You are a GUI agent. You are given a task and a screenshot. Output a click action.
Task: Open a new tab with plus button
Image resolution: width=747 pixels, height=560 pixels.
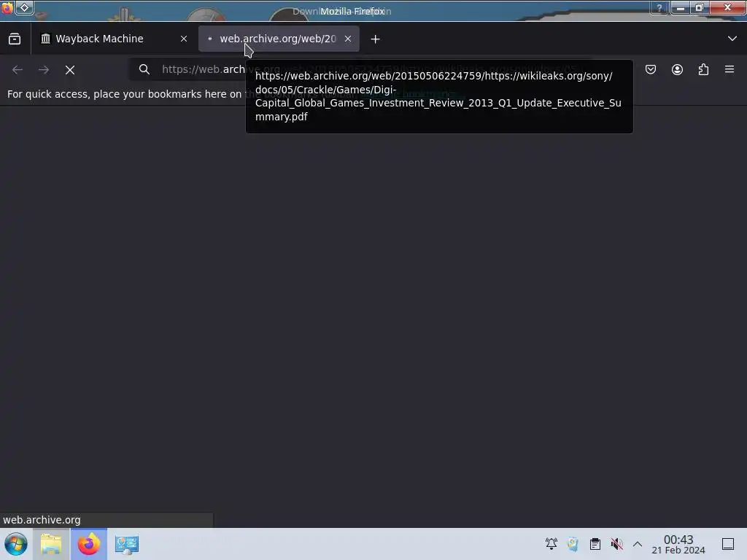click(376, 39)
